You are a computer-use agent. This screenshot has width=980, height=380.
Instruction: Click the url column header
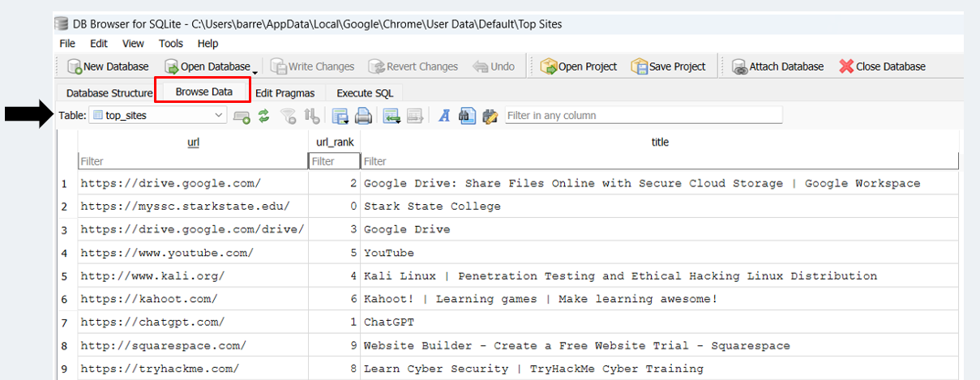pyautogui.click(x=193, y=142)
